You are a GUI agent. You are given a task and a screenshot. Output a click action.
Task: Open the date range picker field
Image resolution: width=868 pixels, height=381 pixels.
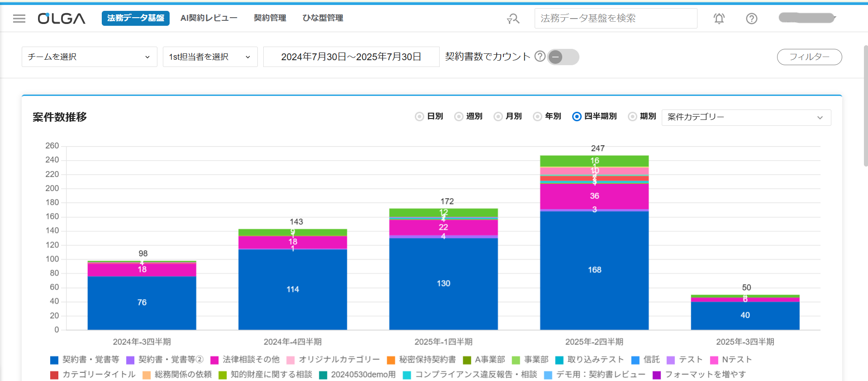pyautogui.click(x=351, y=57)
